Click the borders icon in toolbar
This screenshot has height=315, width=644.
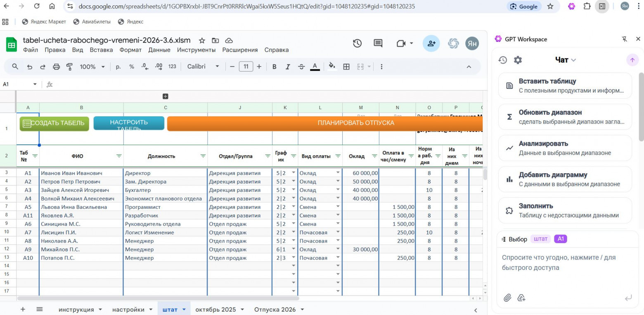coord(346,67)
